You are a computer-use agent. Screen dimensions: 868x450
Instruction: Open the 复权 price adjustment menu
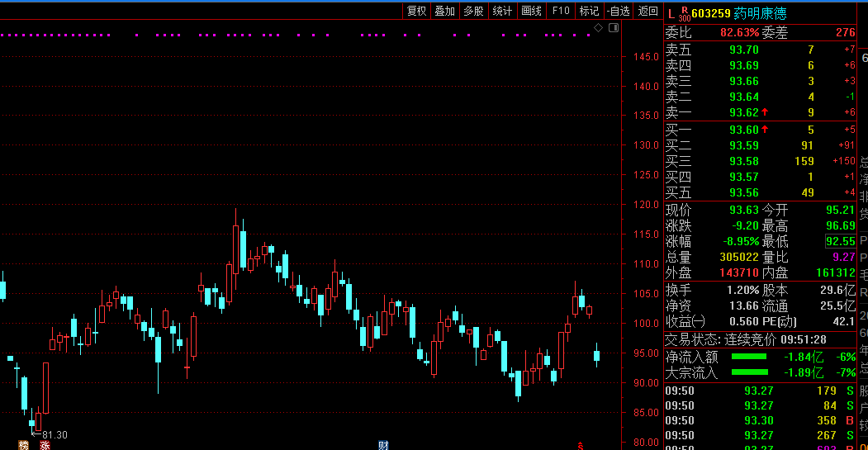[x=417, y=11]
